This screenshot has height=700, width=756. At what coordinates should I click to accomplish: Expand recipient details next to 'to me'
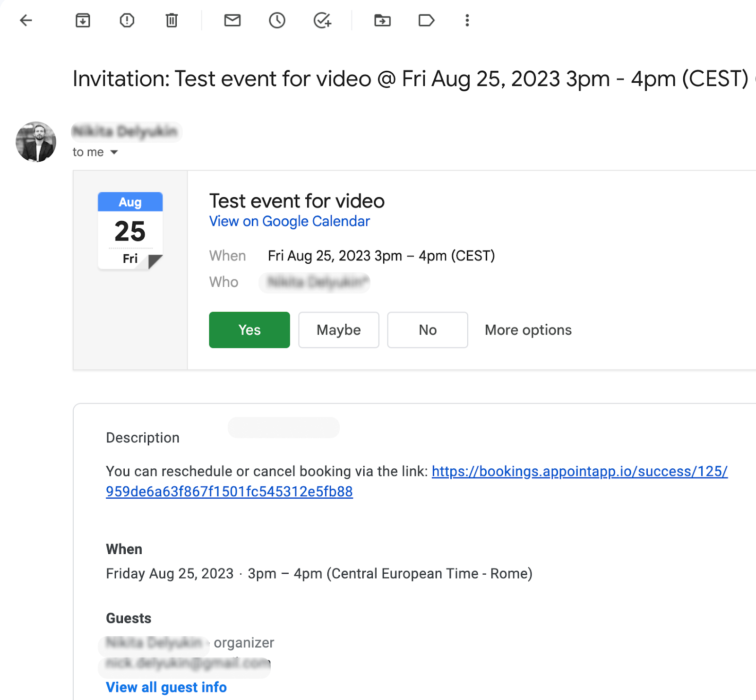click(114, 152)
